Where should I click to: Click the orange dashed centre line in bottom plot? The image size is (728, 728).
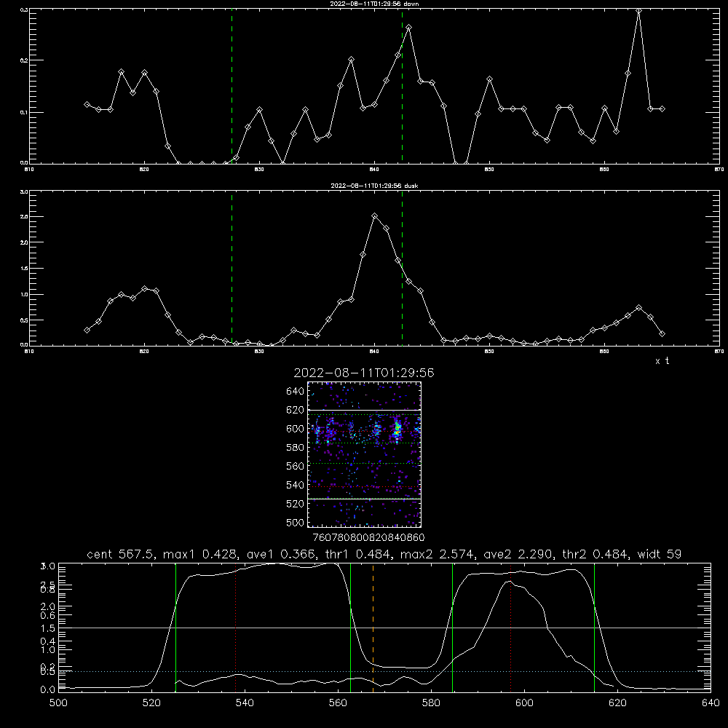(x=373, y=627)
